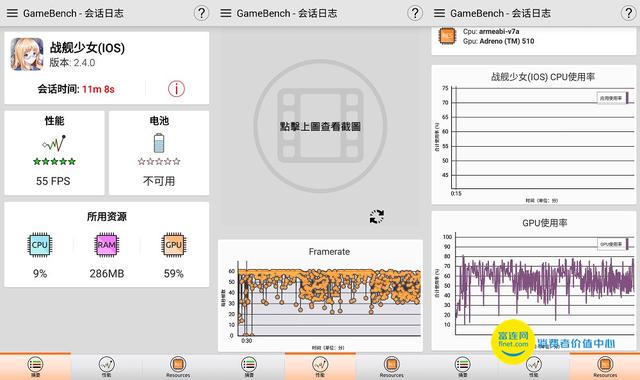
Task: Tap the film strip screenshot placeholder
Action: [x=320, y=126]
